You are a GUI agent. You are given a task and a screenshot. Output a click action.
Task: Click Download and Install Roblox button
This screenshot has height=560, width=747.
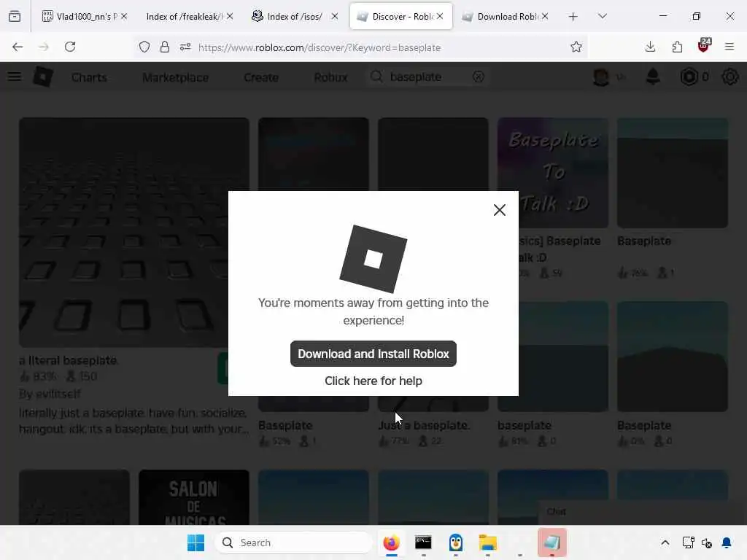[x=373, y=354]
